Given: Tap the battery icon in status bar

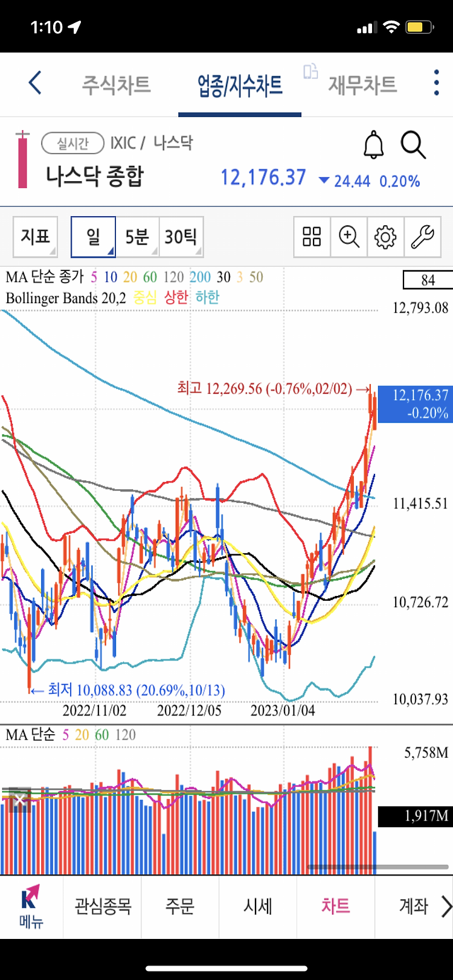Looking at the screenshot, I should (420, 27).
